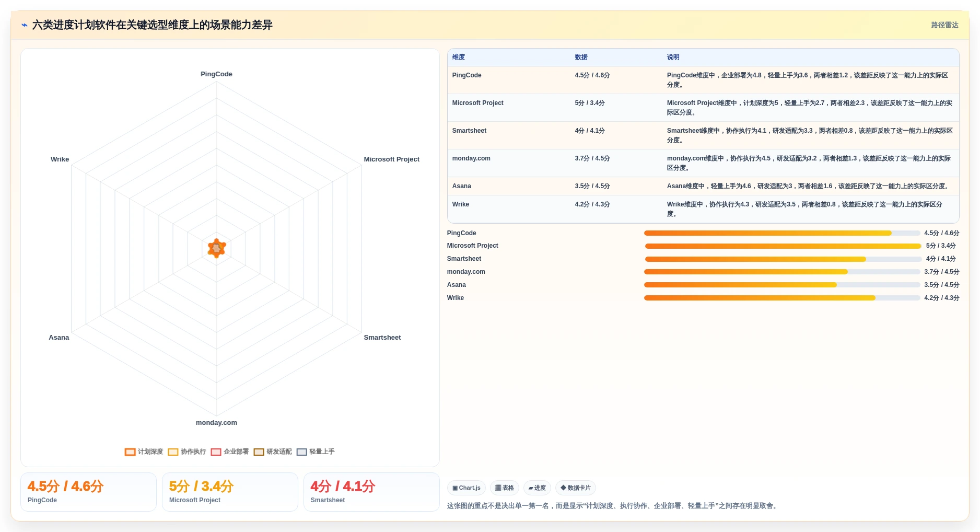Open the Microsoft Project 5分 / 3.4分 data card
The image size is (980, 532).
tap(230, 492)
